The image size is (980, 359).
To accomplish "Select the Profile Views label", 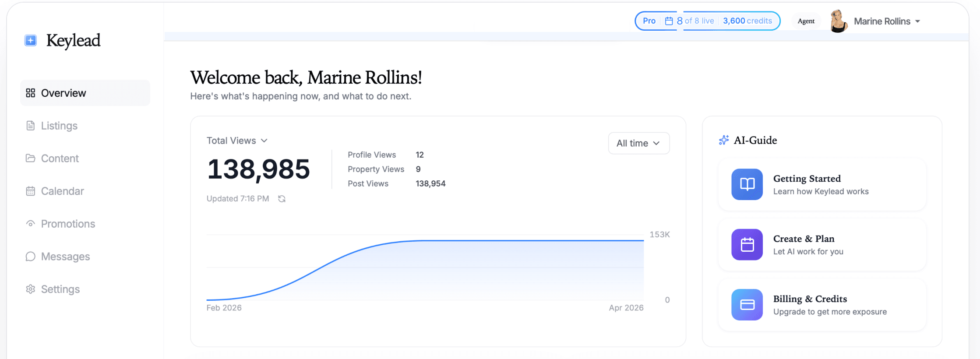I will click(x=372, y=155).
